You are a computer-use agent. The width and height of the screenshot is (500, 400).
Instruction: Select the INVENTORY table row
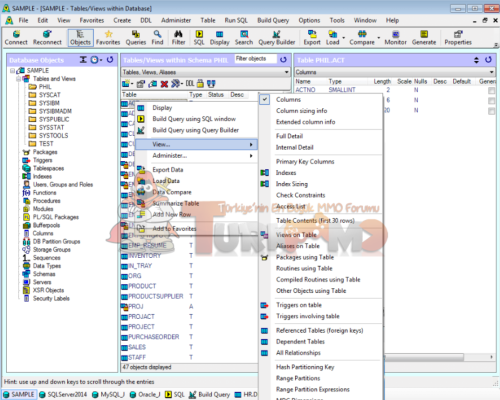[x=144, y=256]
